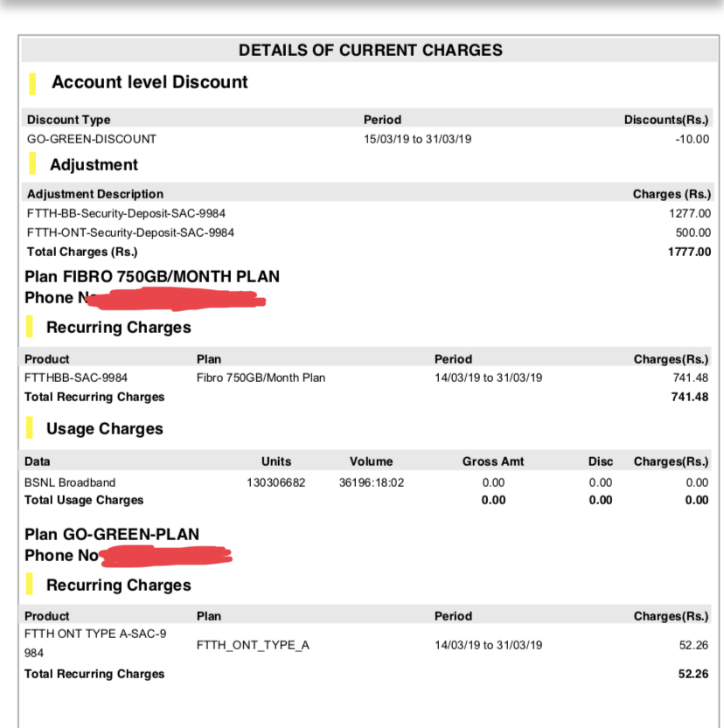Click the DETAILS OF CURRENT CHARGES title
Image resolution: width=724 pixels, height=728 pixels.
tap(371, 51)
